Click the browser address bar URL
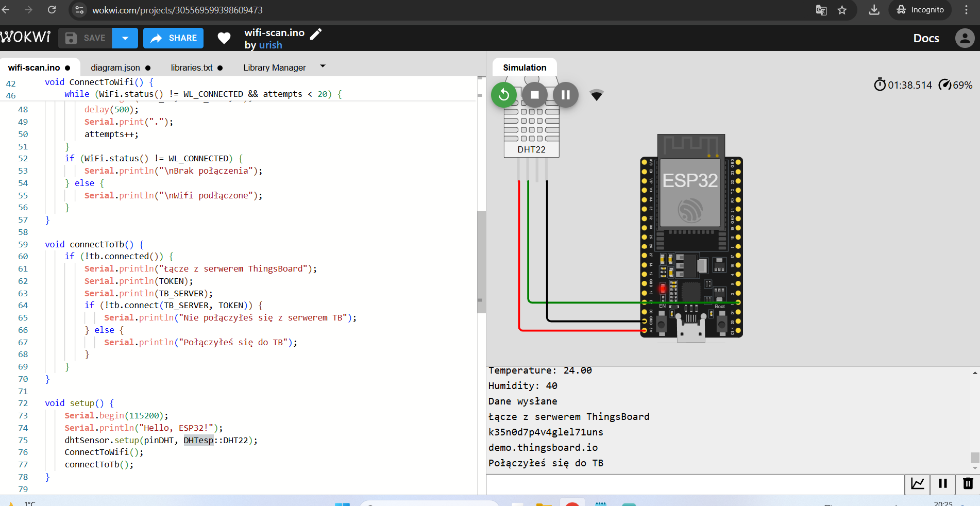 pyautogui.click(x=177, y=10)
